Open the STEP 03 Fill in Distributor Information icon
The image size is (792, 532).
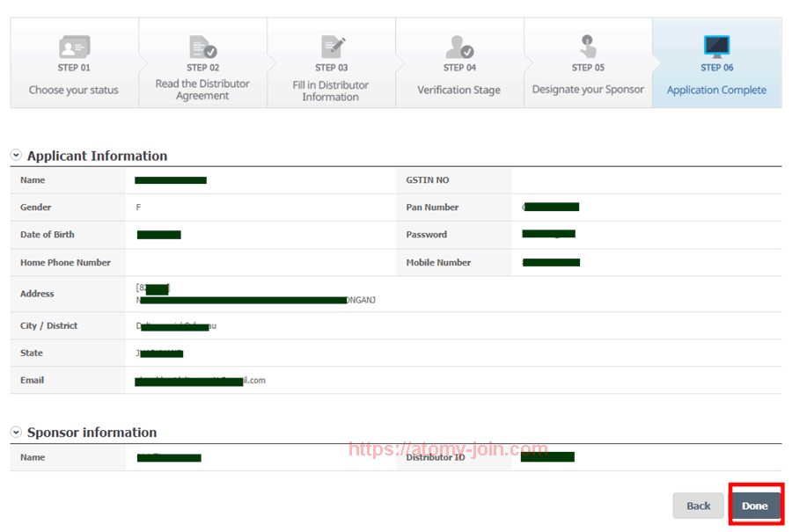[331, 47]
